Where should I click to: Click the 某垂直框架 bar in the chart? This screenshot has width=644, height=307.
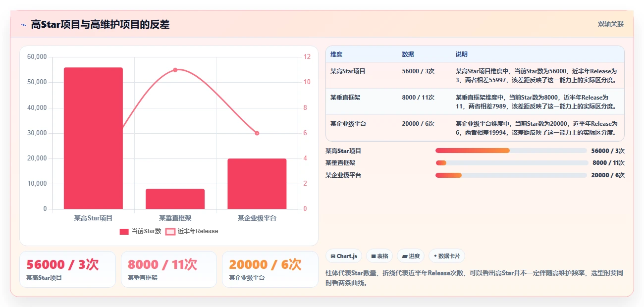pyautogui.click(x=175, y=199)
